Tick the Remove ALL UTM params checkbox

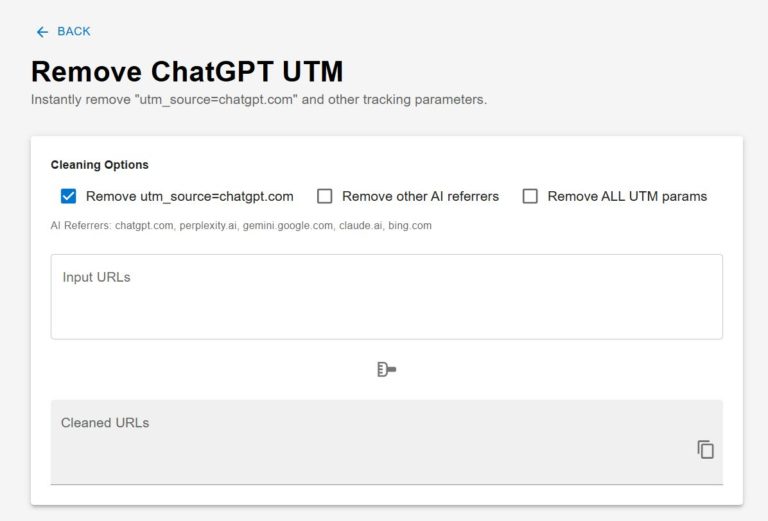[x=530, y=196]
